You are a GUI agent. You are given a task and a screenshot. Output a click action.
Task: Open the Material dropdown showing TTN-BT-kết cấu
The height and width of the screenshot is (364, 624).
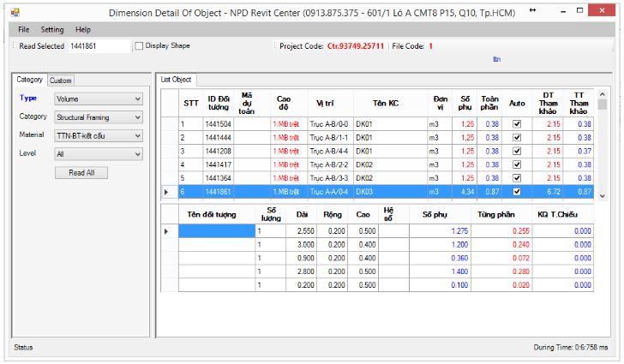[99, 135]
